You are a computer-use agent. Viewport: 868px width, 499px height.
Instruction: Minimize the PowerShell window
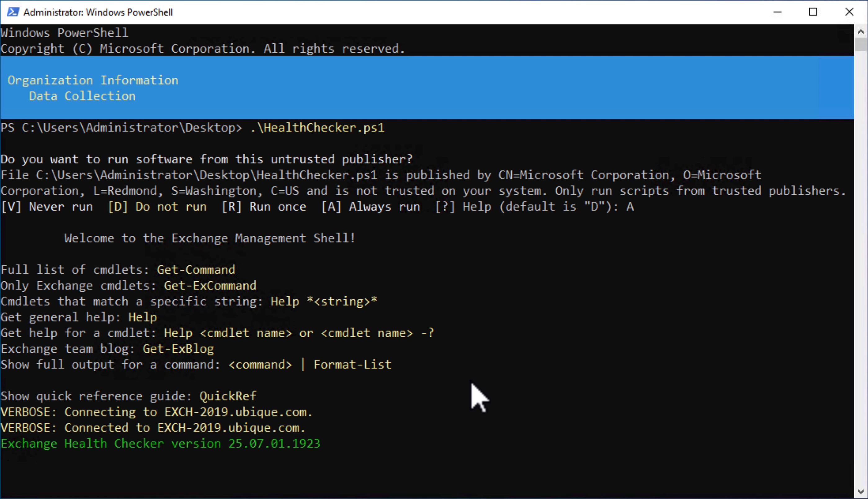pyautogui.click(x=777, y=12)
